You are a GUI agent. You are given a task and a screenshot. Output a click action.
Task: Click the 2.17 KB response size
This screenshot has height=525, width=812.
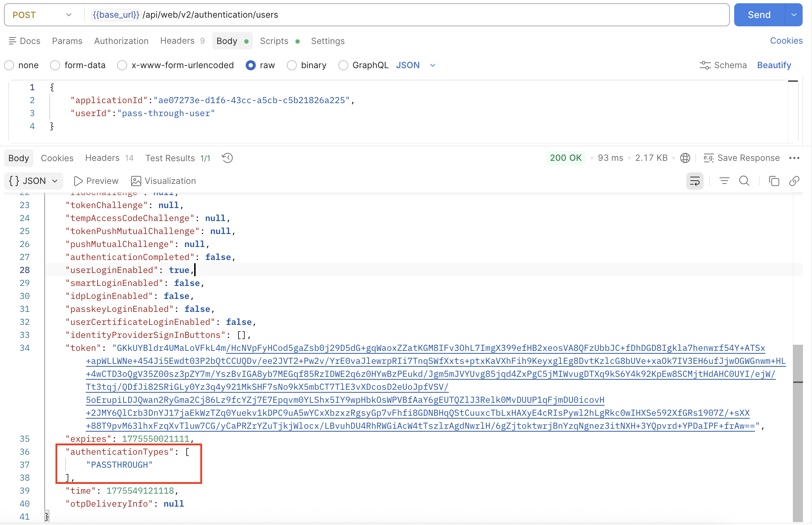click(x=651, y=158)
